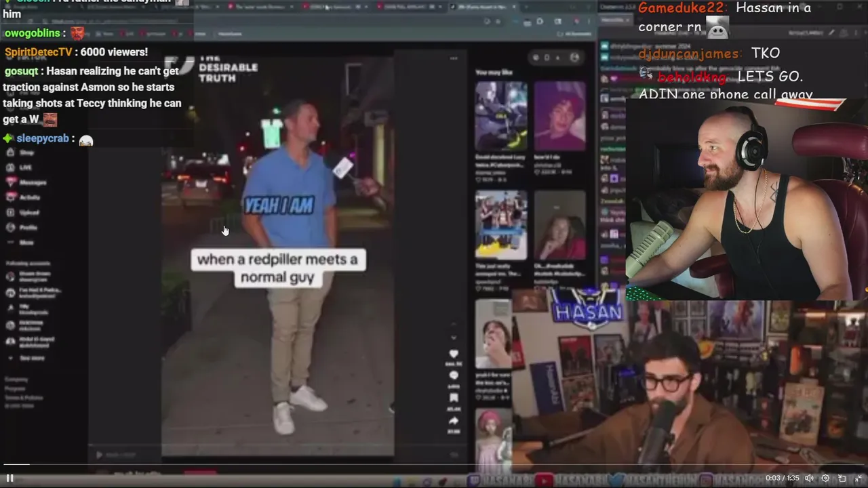Open the outer player settings gear
Image resolution: width=868 pixels, height=488 pixels.
click(825, 478)
